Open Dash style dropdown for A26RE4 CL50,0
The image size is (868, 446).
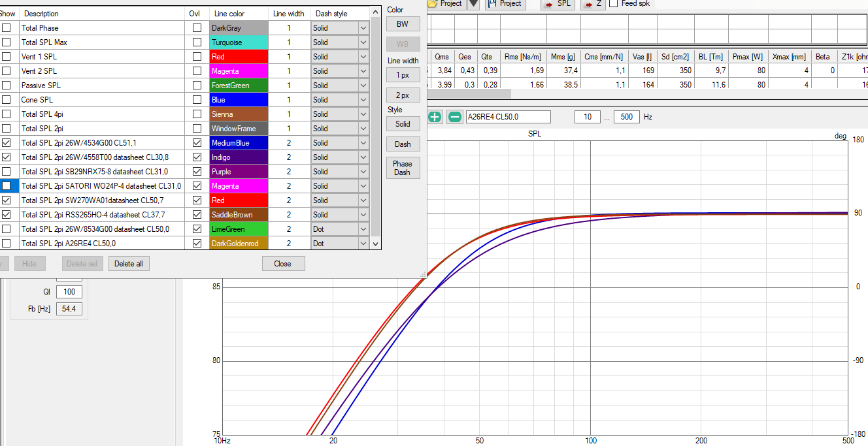tap(363, 244)
